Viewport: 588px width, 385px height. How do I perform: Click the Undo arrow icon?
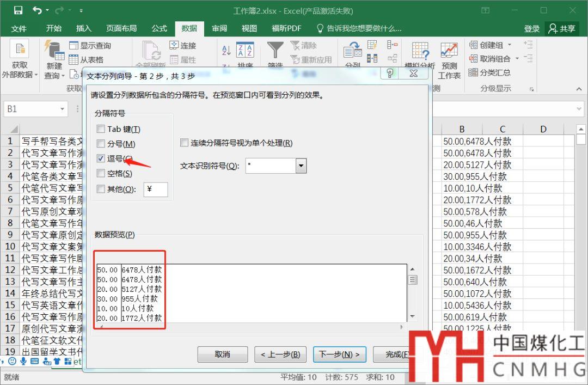click(x=37, y=10)
